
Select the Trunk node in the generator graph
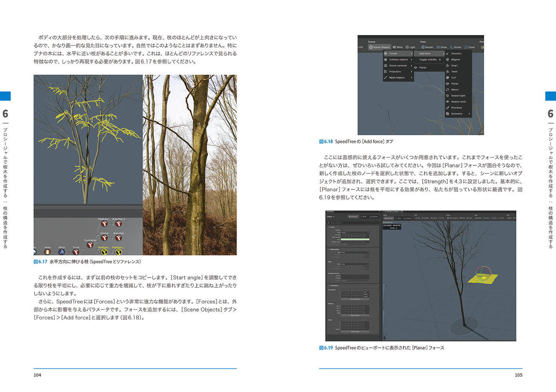(76, 252)
